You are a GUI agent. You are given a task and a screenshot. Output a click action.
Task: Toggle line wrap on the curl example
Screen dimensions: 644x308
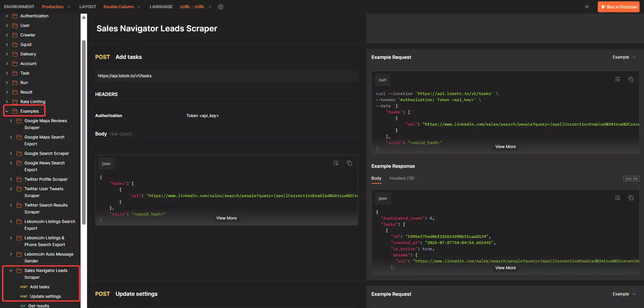(x=617, y=79)
